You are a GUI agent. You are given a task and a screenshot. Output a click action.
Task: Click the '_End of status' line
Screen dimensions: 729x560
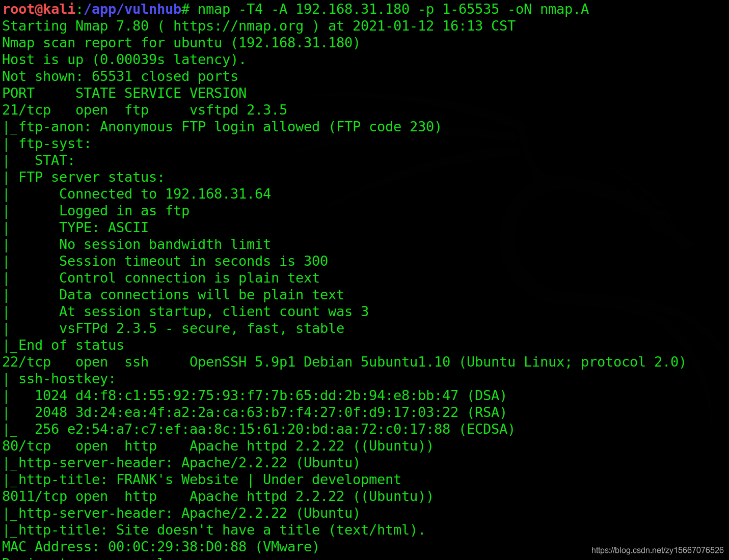(x=63, y=345)
